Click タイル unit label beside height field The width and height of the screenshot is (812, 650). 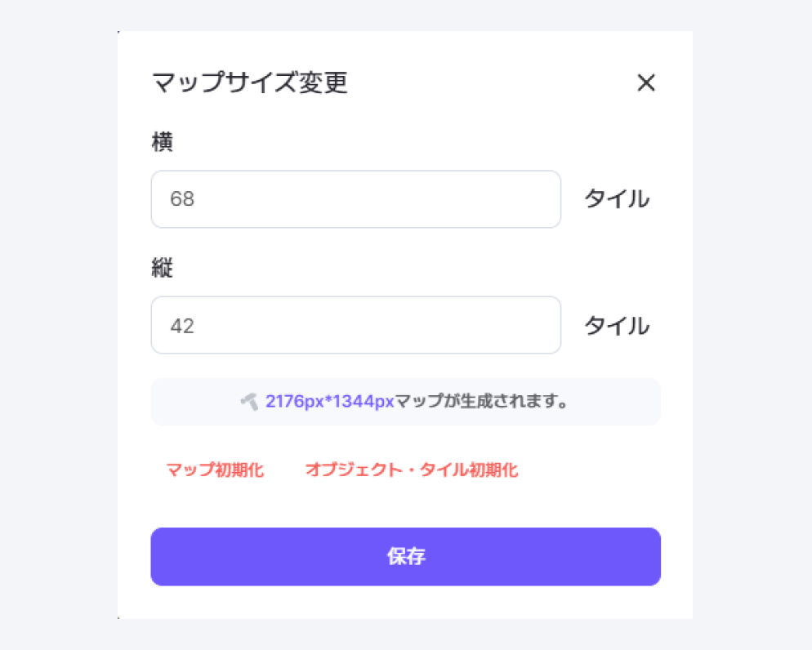(616, 326)
